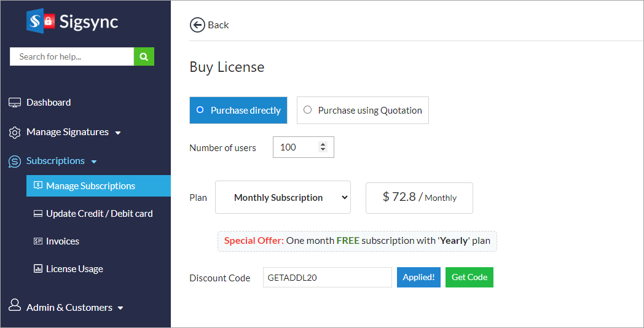Image resolution: width=644 pixels, height=328 pixels.
Task: Click the Dashboard monitor icon
Action: coord(15,103)
